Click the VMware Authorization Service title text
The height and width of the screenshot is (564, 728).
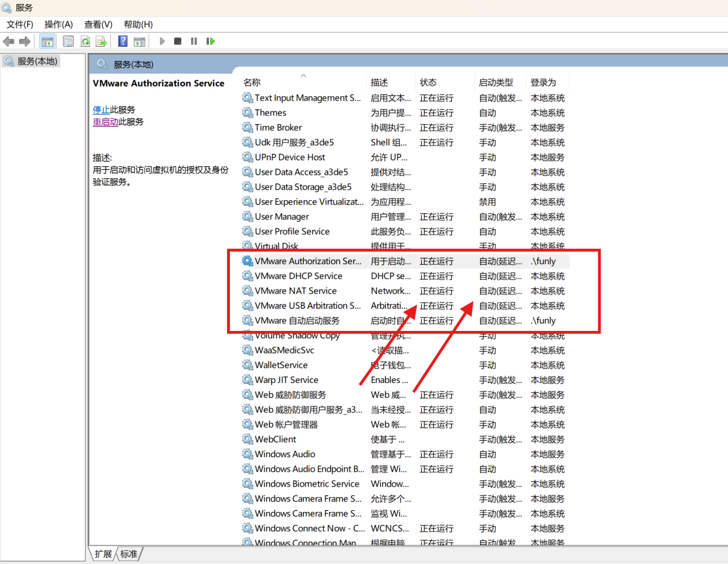tap(159, 83)
